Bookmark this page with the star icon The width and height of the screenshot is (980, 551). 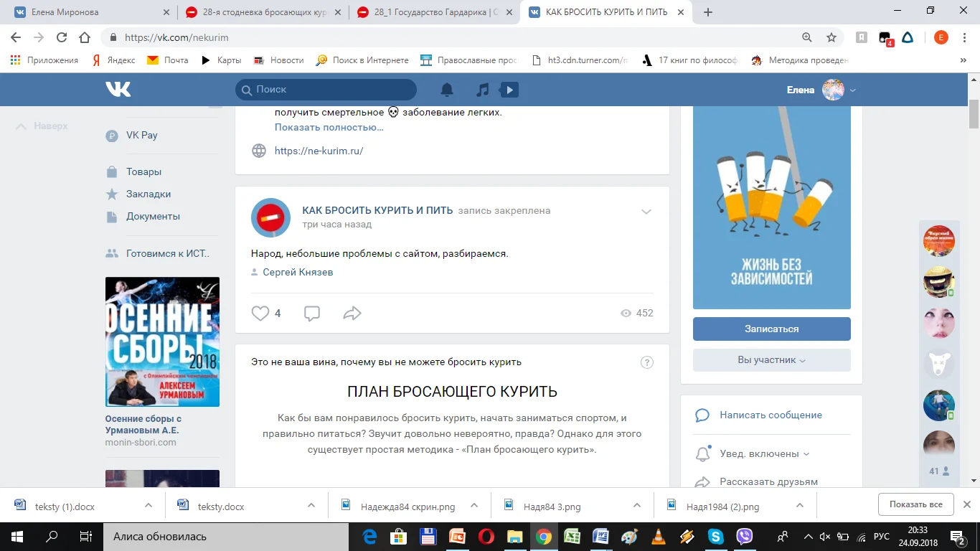pos(831,37)
